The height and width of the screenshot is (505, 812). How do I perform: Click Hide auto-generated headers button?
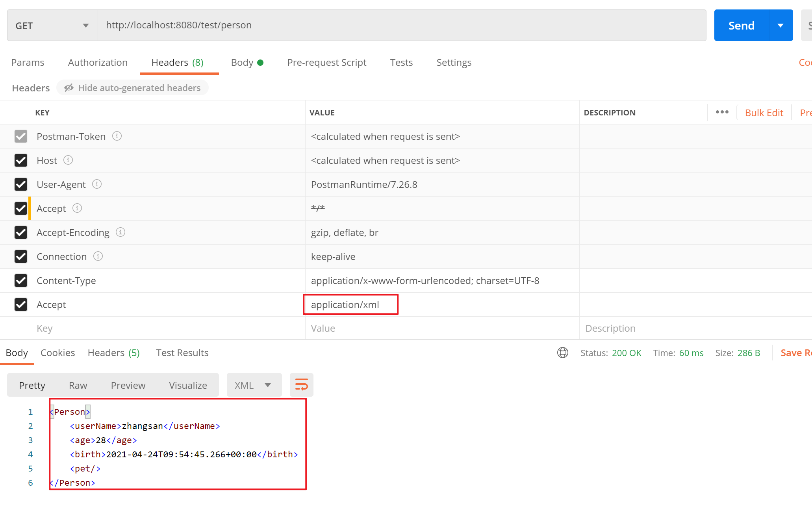(132, 88)
